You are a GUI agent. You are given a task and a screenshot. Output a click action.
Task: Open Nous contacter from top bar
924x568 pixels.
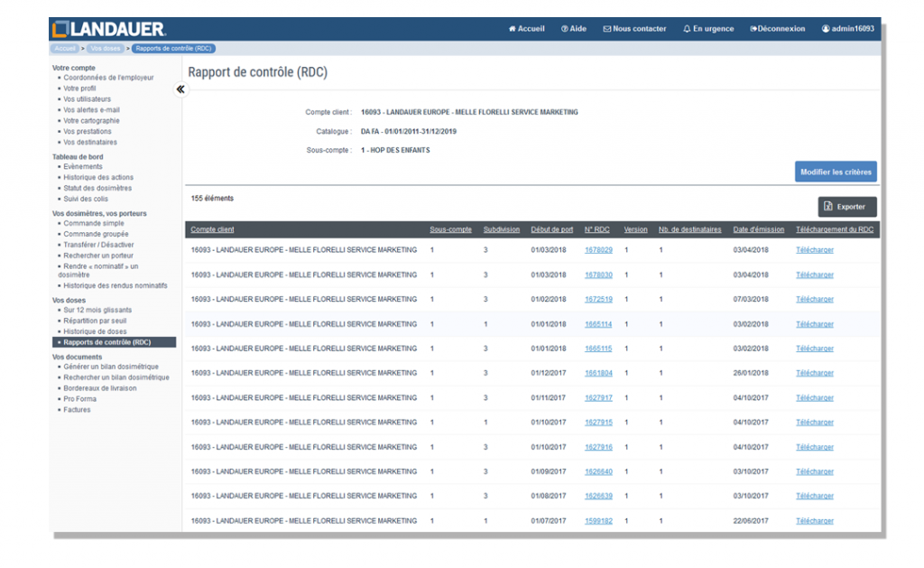click(x=634, y=29)
